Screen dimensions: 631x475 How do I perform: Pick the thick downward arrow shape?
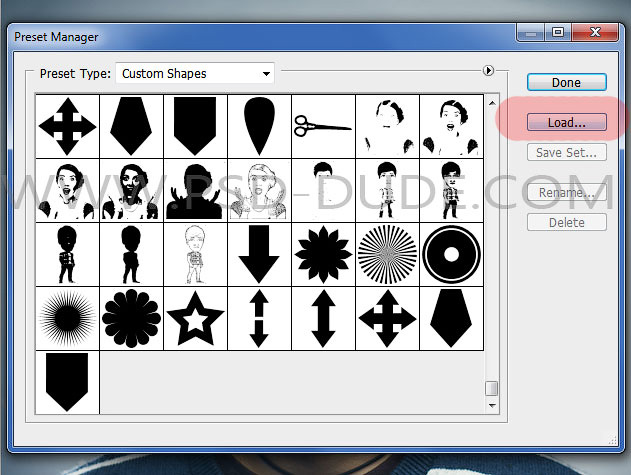[259, 254]
